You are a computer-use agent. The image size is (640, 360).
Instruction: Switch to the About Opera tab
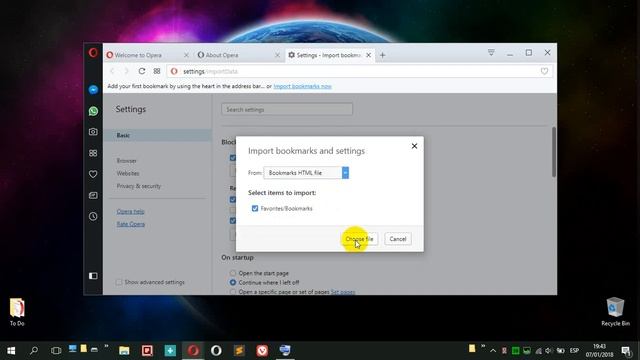(234, 55)
